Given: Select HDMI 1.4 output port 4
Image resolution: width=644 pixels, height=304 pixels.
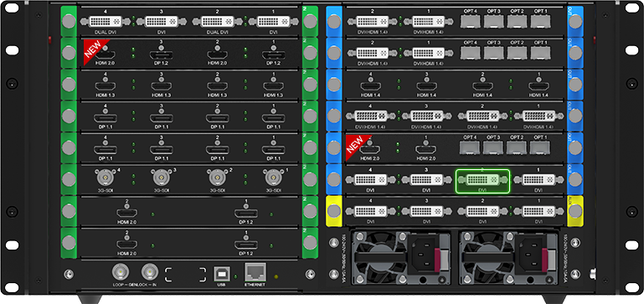Looking at the screenshot, I should [x=370, y=86].
